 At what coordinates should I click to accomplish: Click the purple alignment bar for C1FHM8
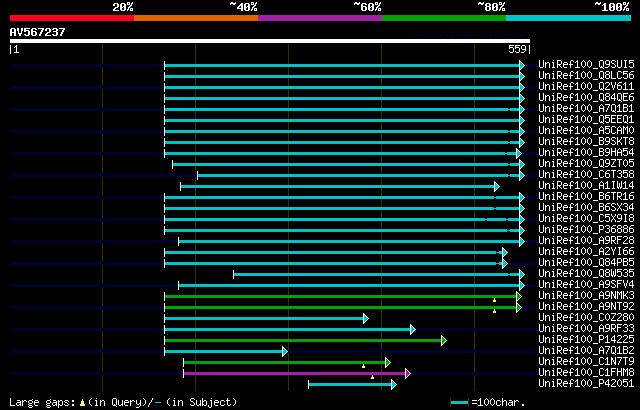click(295, 373)
